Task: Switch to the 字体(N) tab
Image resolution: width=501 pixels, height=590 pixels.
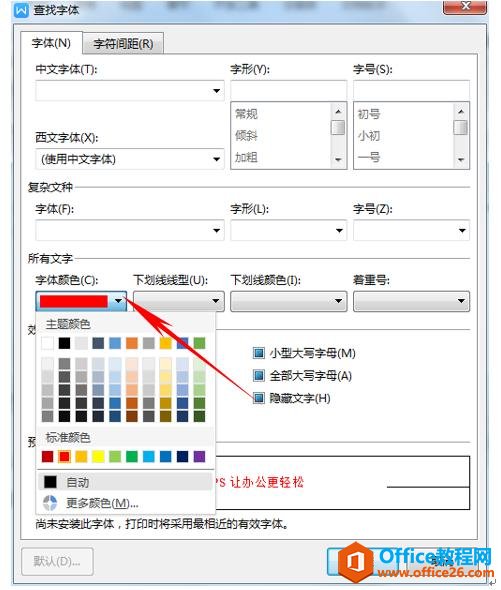Action: tap(51, 43)
